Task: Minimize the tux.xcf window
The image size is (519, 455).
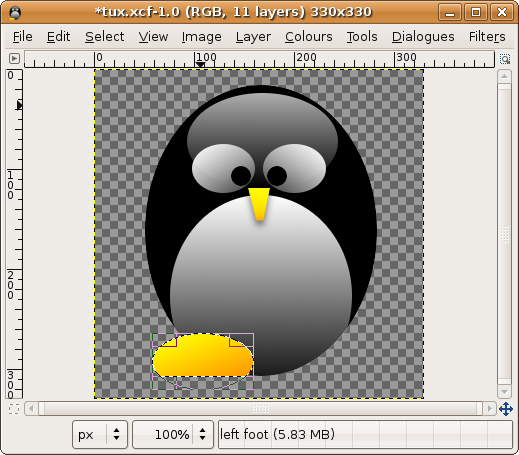Action: click(x=450, y=13)
